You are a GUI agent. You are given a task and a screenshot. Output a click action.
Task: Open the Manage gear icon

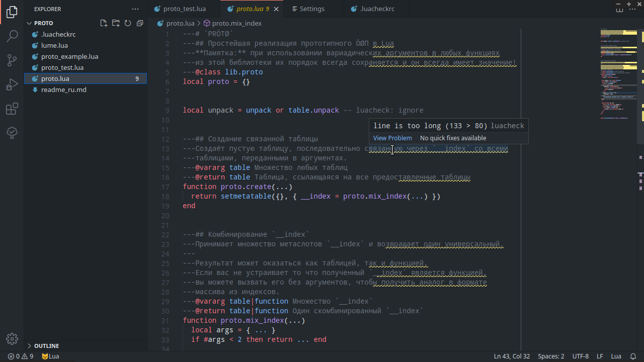pos(12,339)
